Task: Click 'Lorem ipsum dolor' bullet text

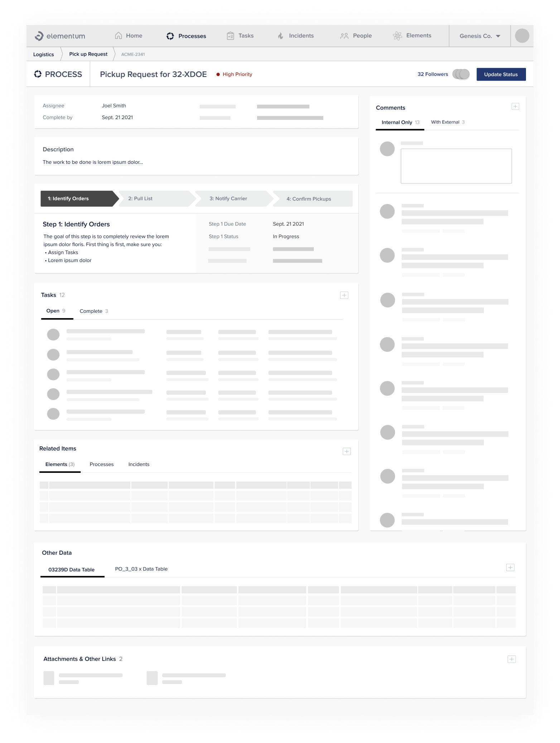Action: (69, 260)
